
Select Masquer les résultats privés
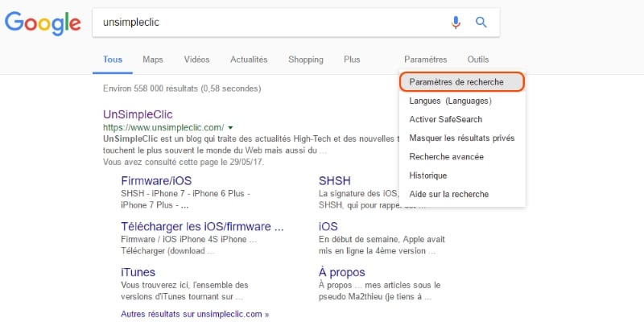461,138
